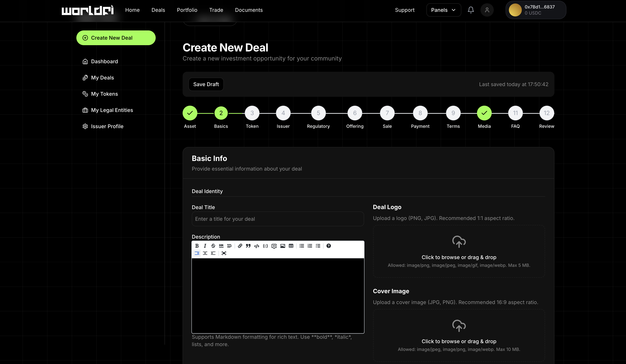Jump to the step 6 Offering circle
This screenshot has width=626, height=364.
(x=355, y=113)
